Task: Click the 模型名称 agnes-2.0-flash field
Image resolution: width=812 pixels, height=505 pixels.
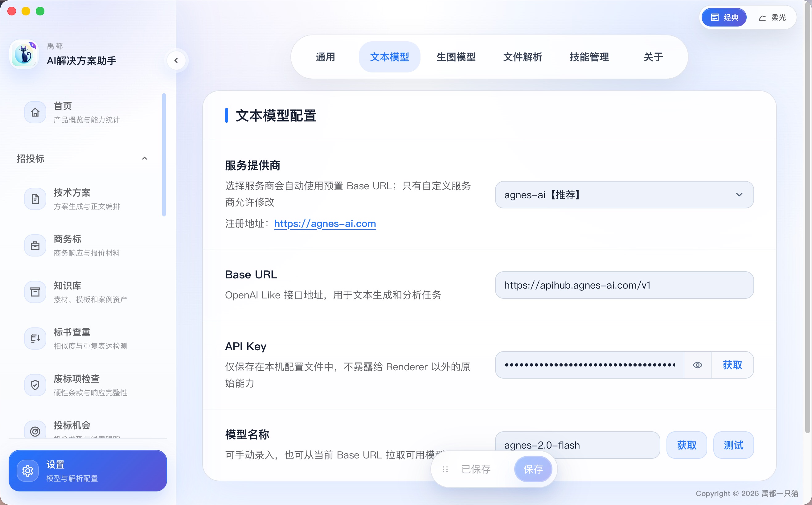Action: [x=577, y=445]
